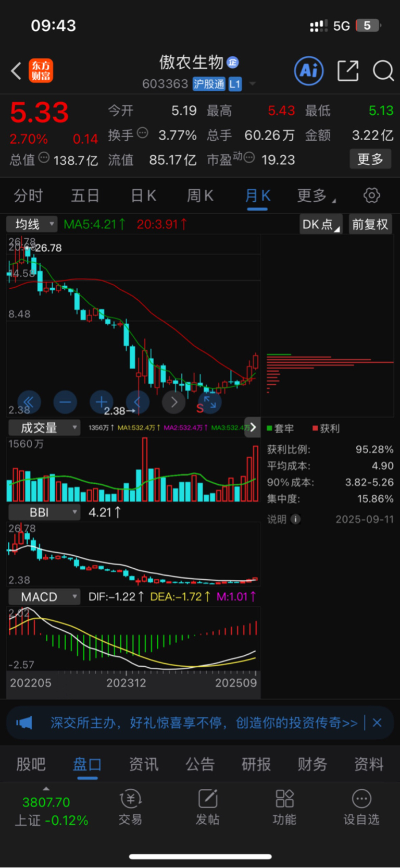Viewport: 400px width, 868px height.
Task: Open the 股吧 tab
Action: pos(31,764)
